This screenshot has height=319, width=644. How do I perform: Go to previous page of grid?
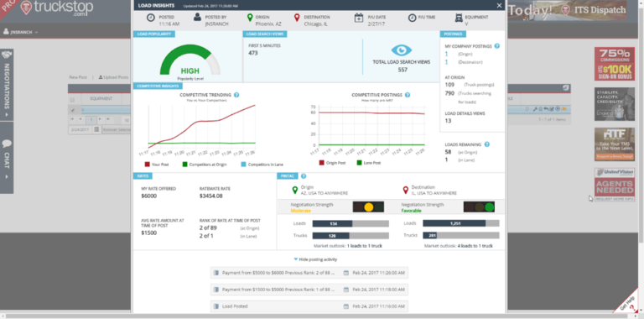pyautogui.click(x=80, y=119)
